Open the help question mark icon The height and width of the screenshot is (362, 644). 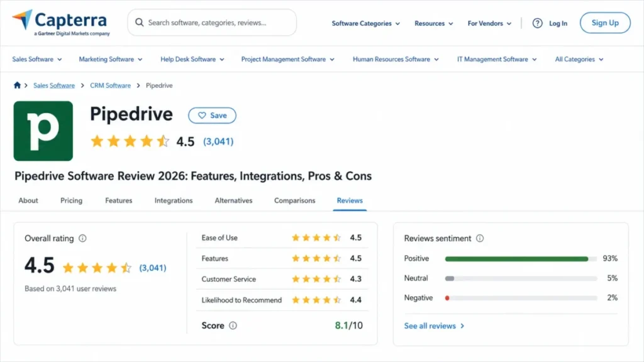pos(537,23)
